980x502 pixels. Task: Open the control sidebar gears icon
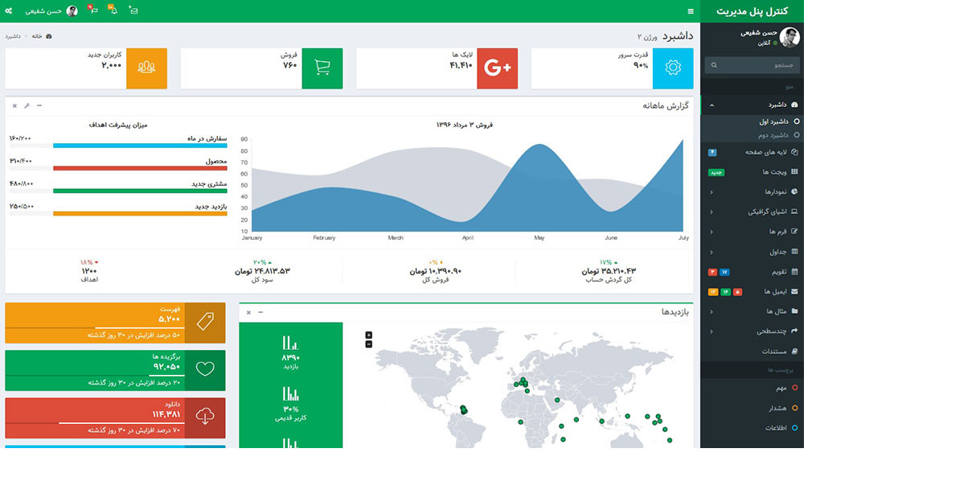coord(9,10)
